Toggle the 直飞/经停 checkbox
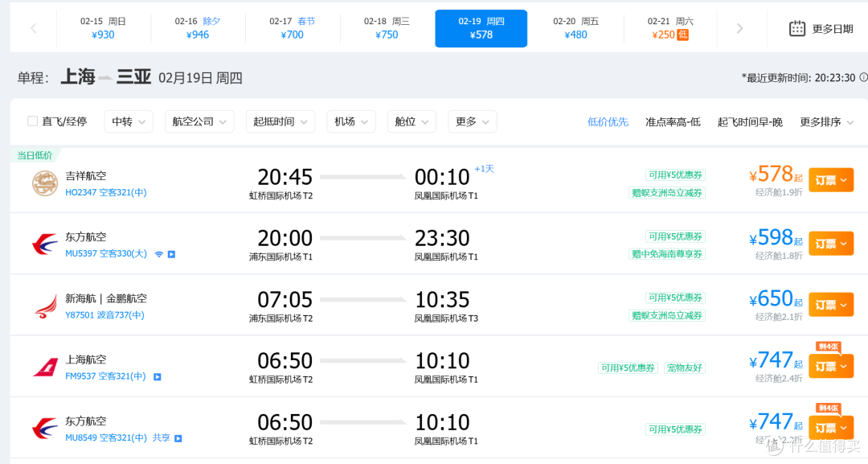 (33, 121)
